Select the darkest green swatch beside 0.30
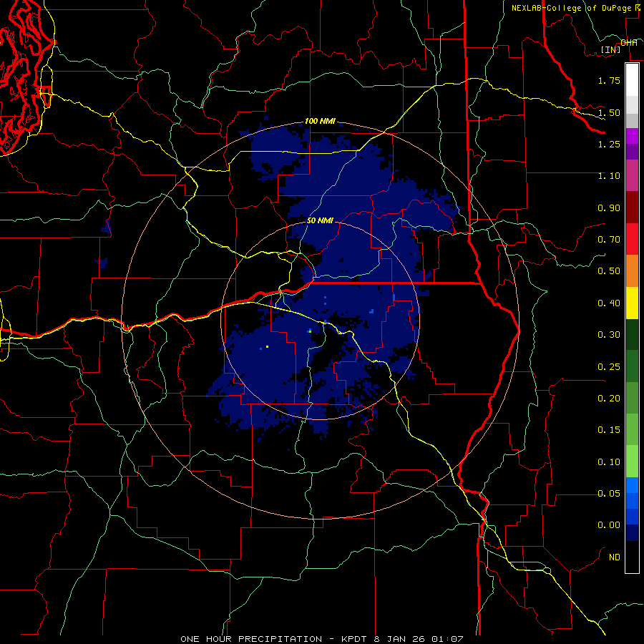 coord(632,334)
